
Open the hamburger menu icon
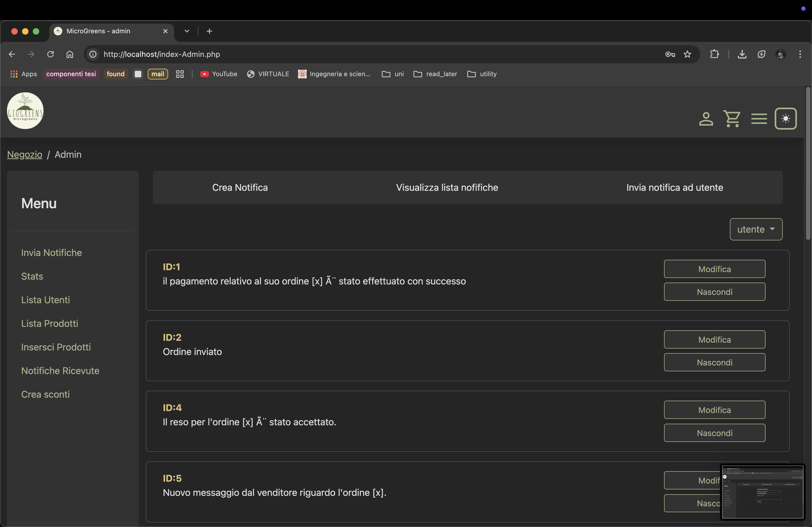click(759, 119)
